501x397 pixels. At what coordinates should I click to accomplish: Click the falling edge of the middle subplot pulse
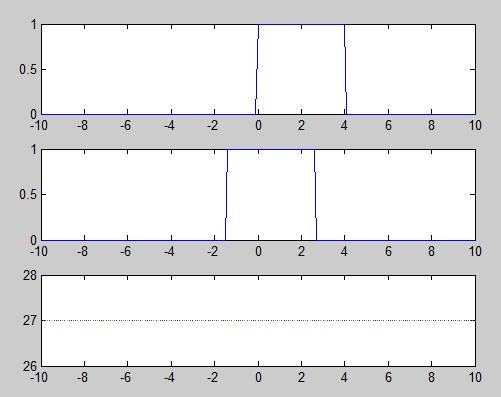click(315, 195)
